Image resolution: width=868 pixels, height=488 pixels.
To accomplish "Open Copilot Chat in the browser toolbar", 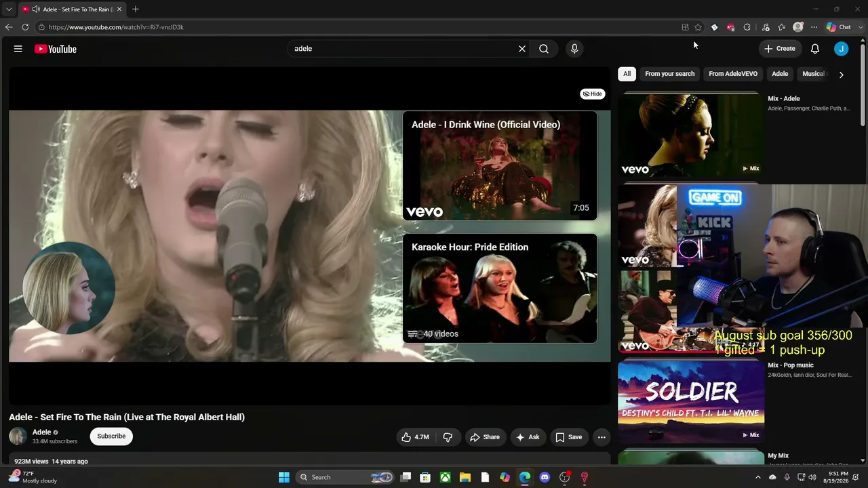I will (839, 27).
